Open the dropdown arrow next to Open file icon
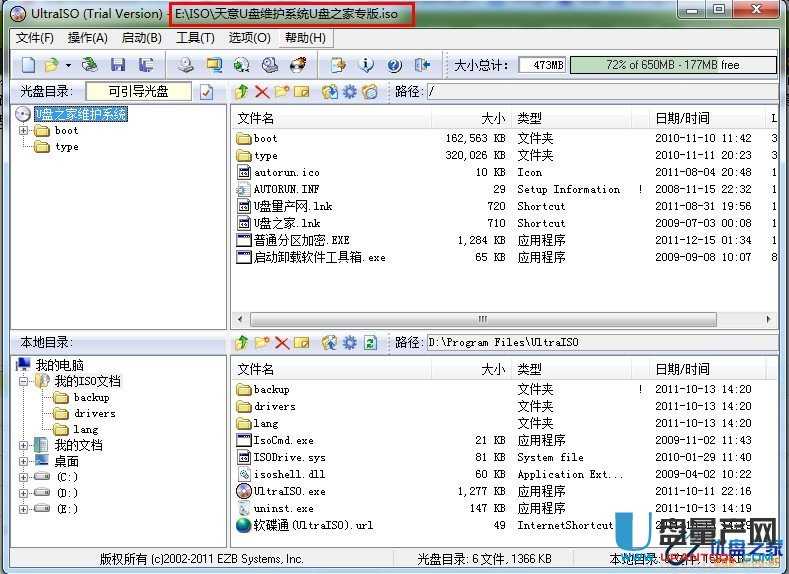The image size is (789, 574). tap(67, 65)
